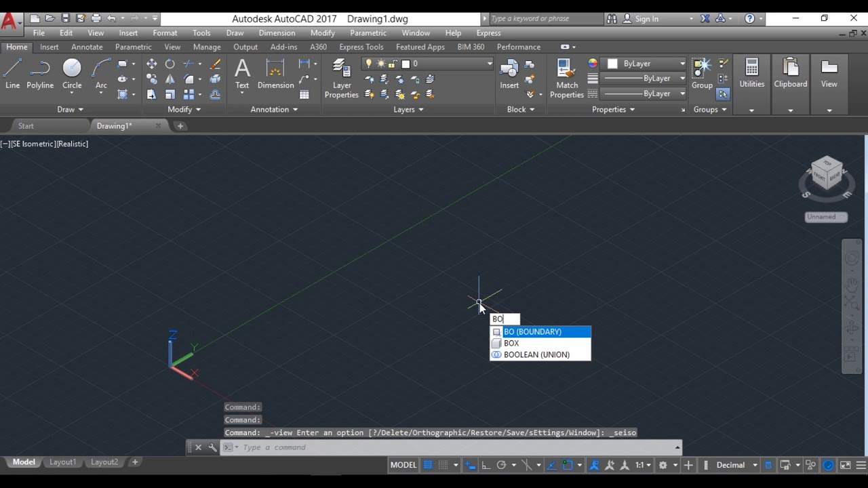This screenshot has width=868, height=488.
Task: Open the Format menu
Action: [x=165, y=33]
